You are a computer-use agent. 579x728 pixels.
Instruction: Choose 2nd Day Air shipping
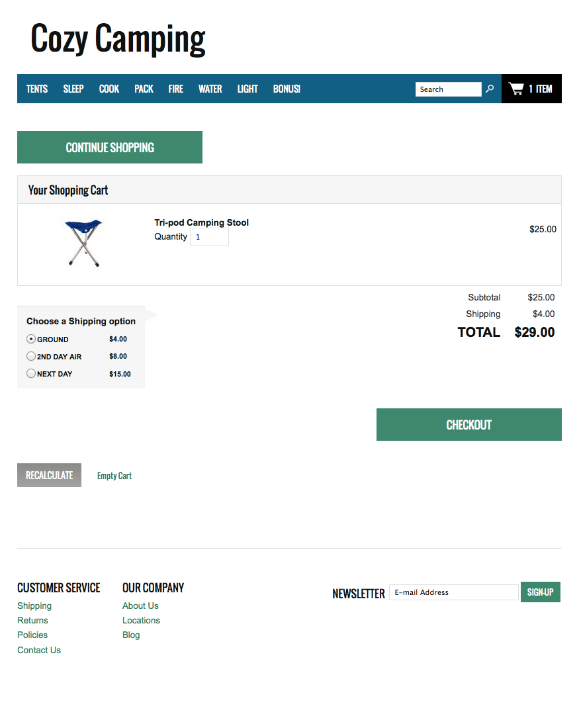(x=31, y=356)
